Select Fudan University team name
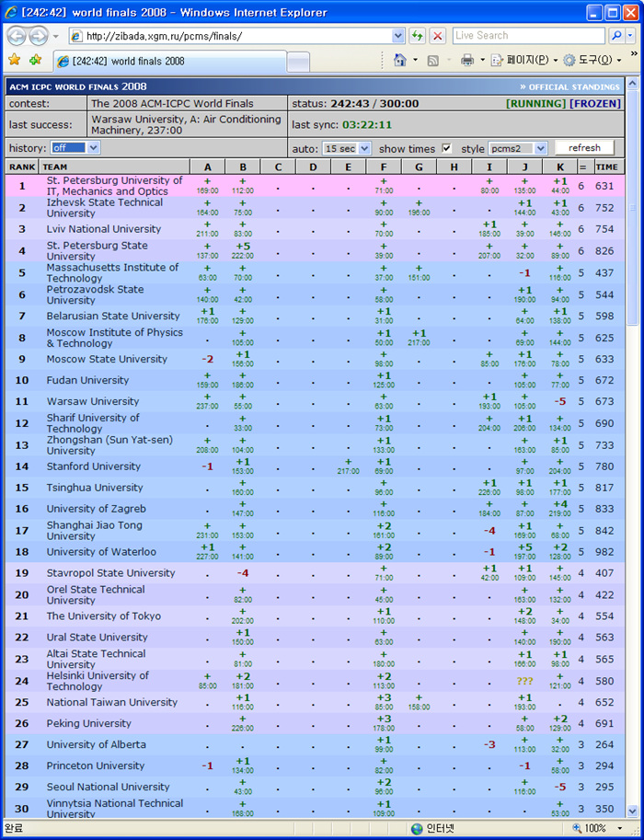The width and height of the screenshot is (644, 840). 87,380
